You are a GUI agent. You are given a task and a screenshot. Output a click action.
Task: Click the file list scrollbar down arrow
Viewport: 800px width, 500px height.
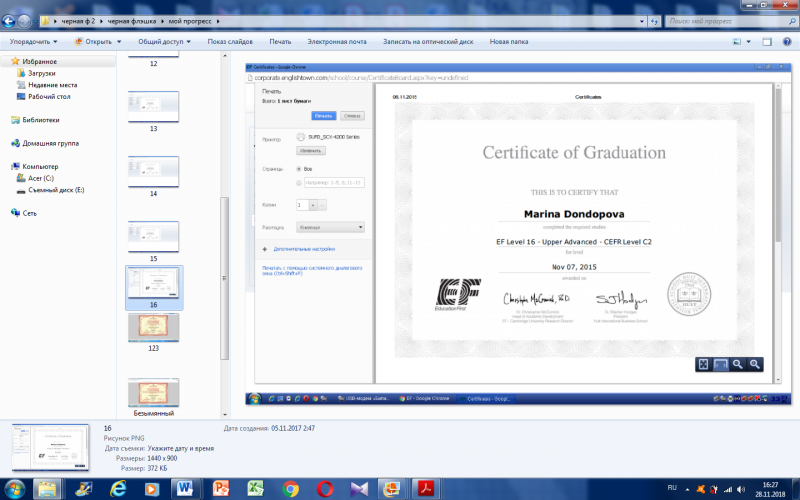click(224, 414)
